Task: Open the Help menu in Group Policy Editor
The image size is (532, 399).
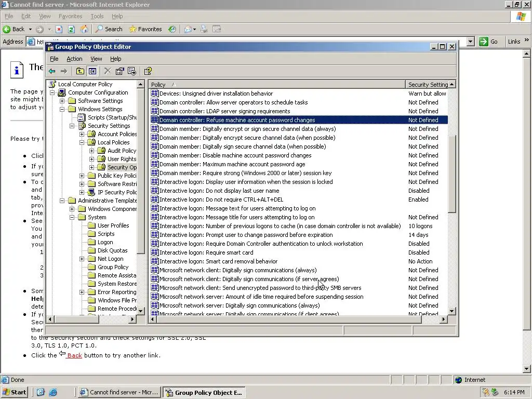Action: point(115,59)
